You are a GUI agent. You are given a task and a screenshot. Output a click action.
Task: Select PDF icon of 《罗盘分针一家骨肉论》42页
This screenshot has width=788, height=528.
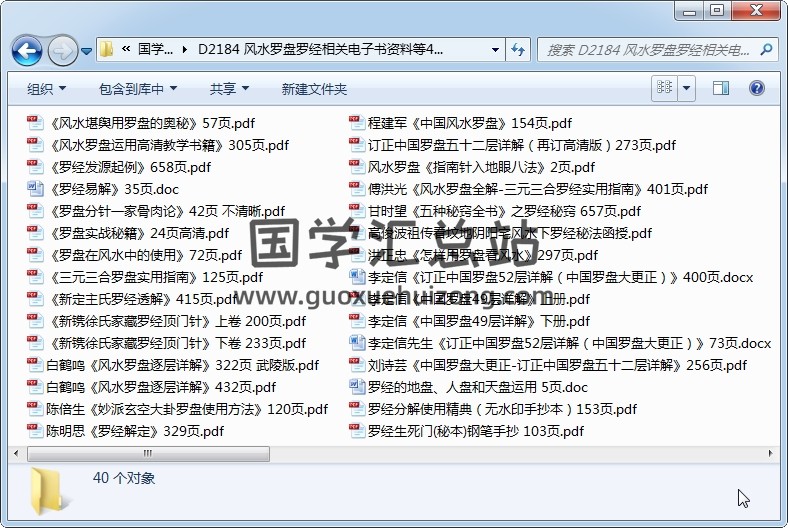(x=35, y=211)
